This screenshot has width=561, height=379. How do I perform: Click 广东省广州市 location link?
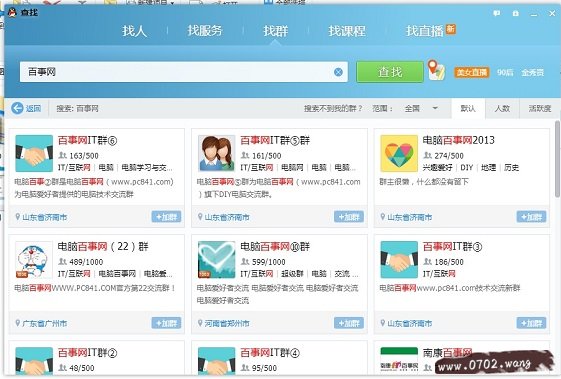pos(44,324)
